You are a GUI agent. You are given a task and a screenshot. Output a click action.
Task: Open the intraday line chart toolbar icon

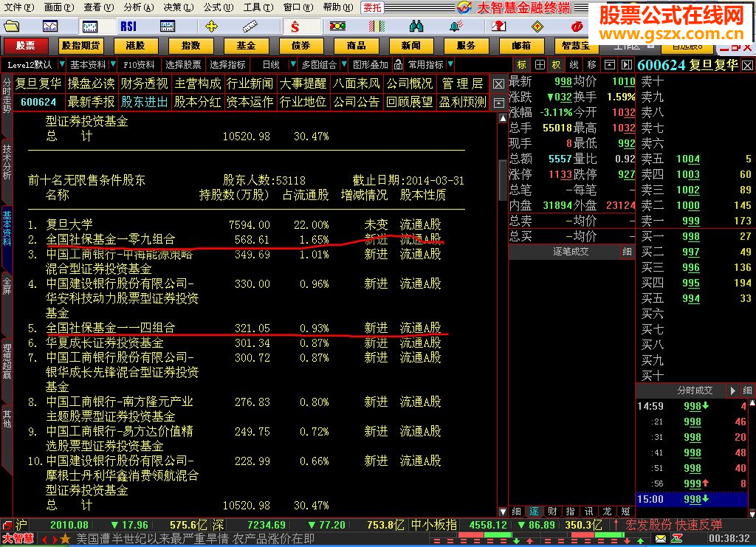pos(50,26)
